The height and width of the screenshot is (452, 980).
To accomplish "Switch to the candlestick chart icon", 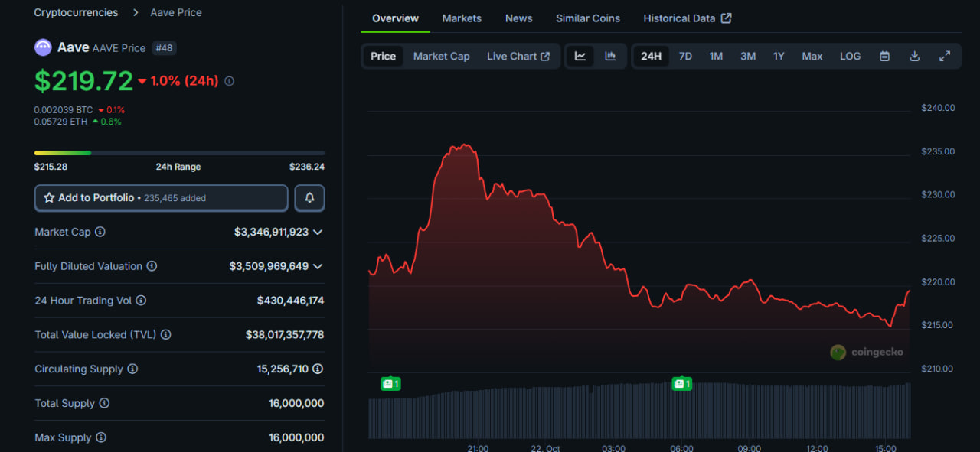I will point(610,56).
